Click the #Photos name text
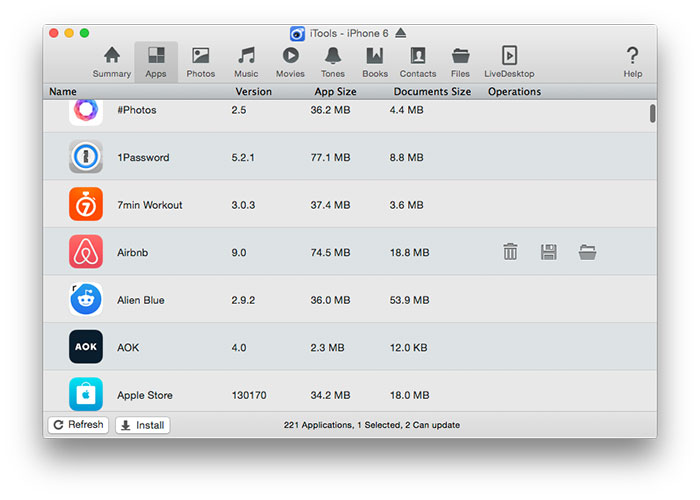 pyautogui.click(x=137, y=110)
